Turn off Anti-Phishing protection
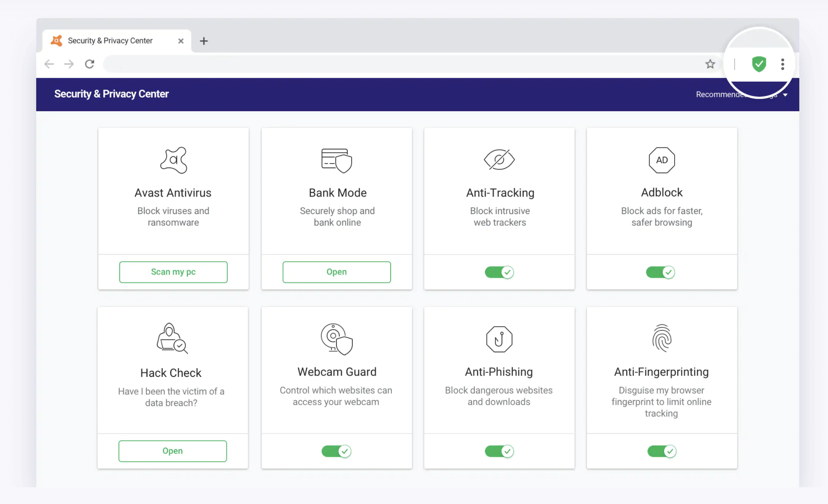 point(499,451)
